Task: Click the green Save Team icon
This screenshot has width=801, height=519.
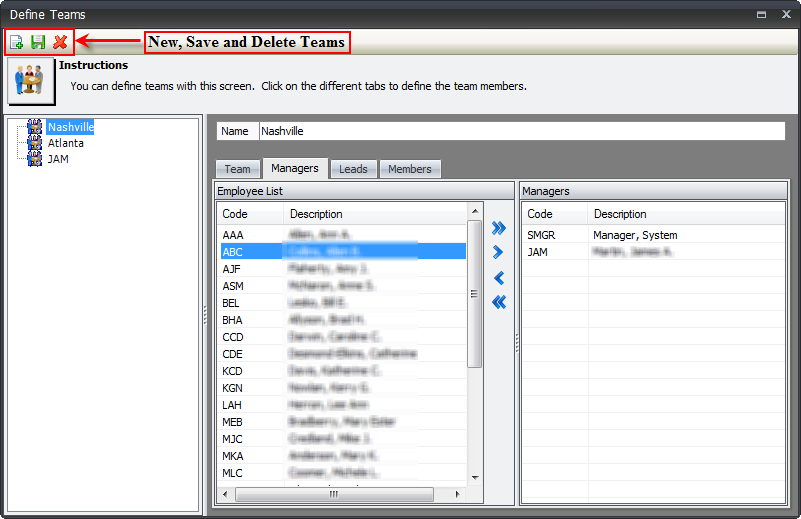Action: click(x=38, y=42)
